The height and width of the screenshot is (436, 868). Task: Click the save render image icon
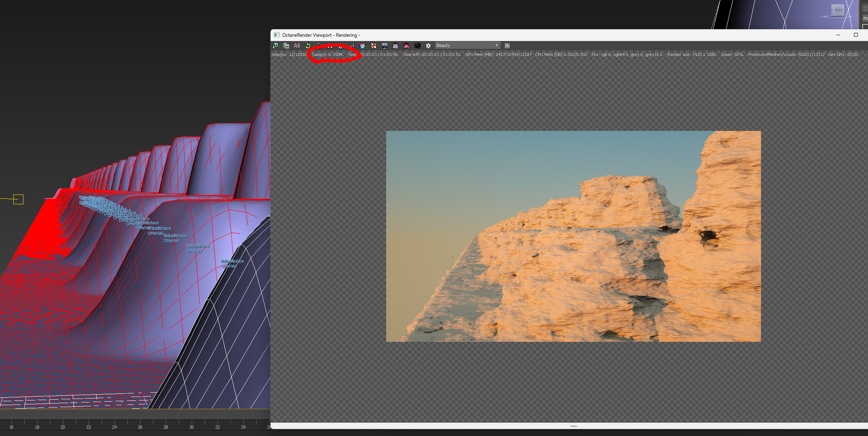pos(275,46)
